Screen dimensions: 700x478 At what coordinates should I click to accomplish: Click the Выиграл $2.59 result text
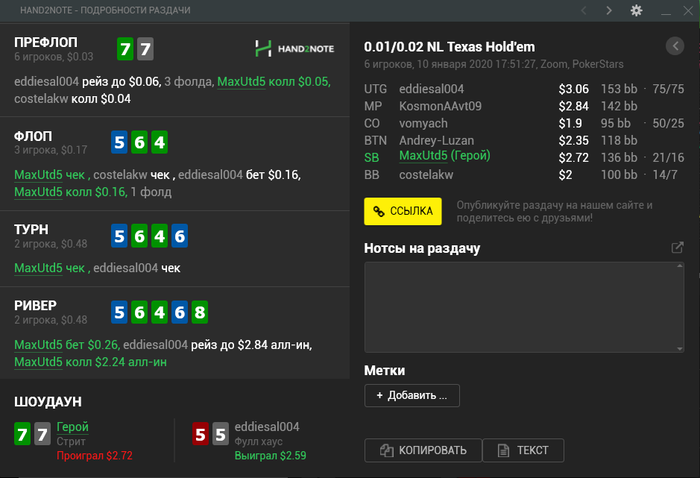pyautogui.click(x=270, y=456)
